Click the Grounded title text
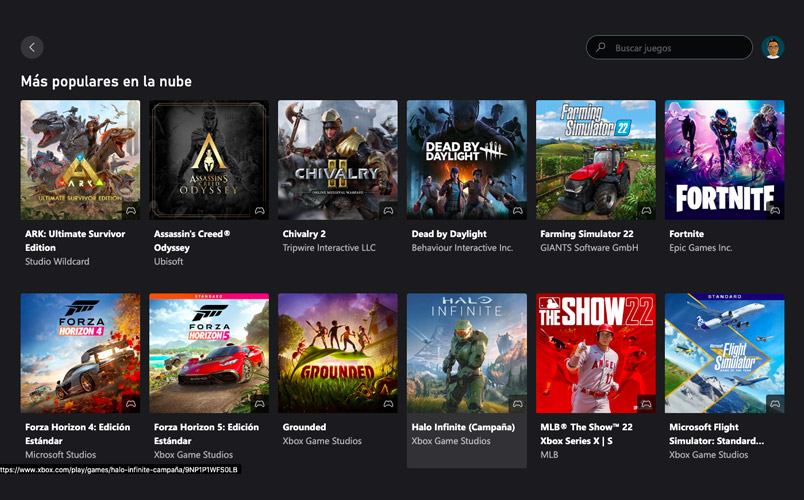The width and height of the screenshot is (804, 500). 304,427
